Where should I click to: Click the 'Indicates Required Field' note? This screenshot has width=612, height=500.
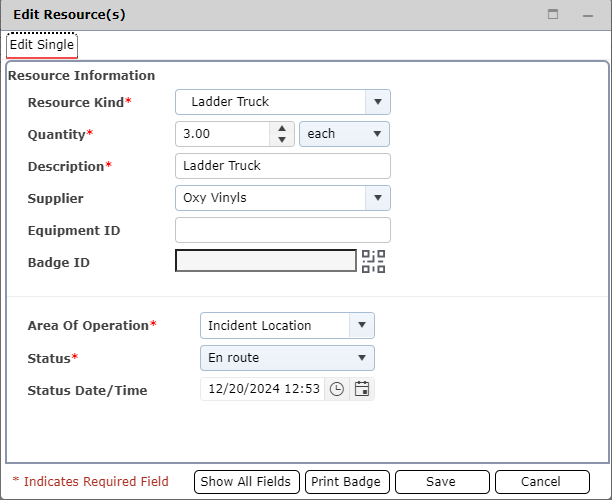[96, 482]
